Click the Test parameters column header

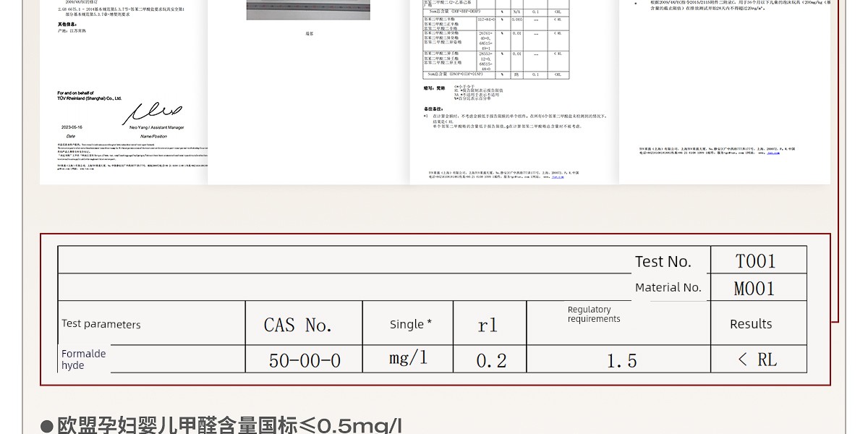tap(101, 324)
